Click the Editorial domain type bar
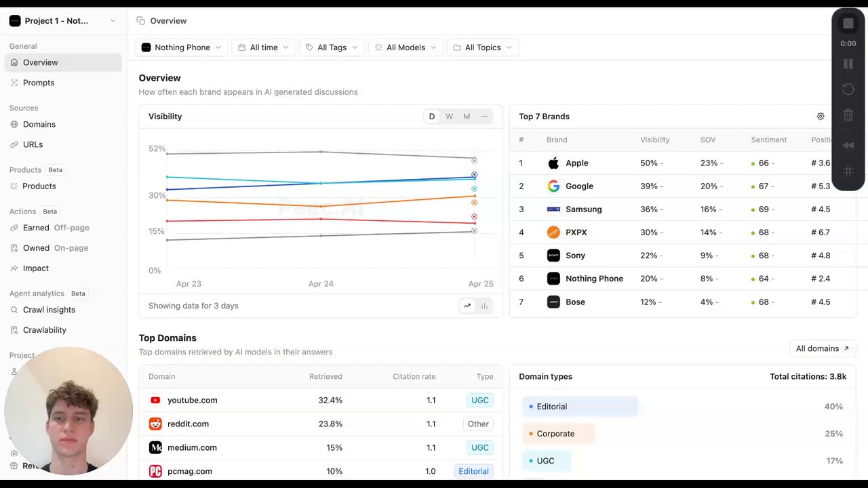The height and width of the screenshot is (488, 868). coord(580,407)
